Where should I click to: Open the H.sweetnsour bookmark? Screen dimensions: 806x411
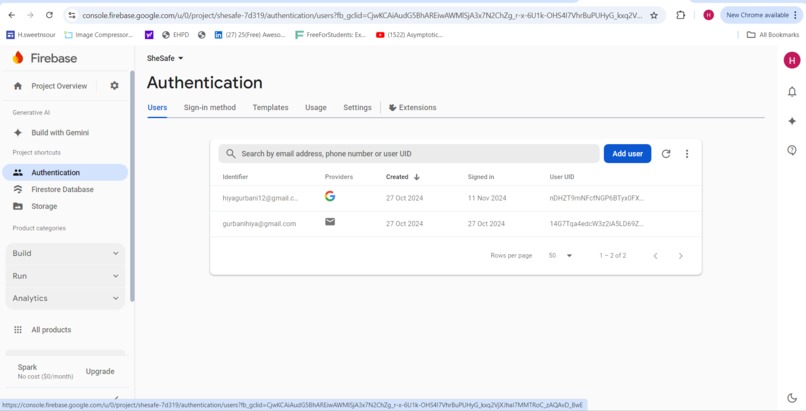tap(31, 35)
